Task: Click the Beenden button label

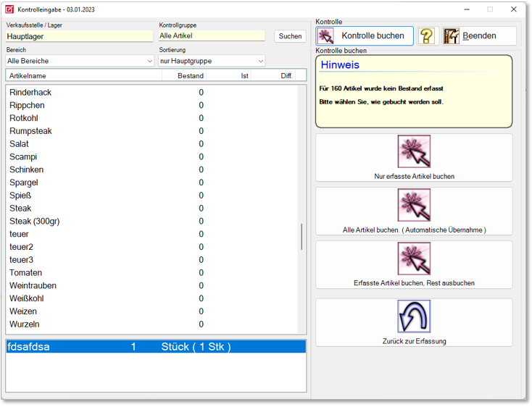Action: [x=479, y=35]
